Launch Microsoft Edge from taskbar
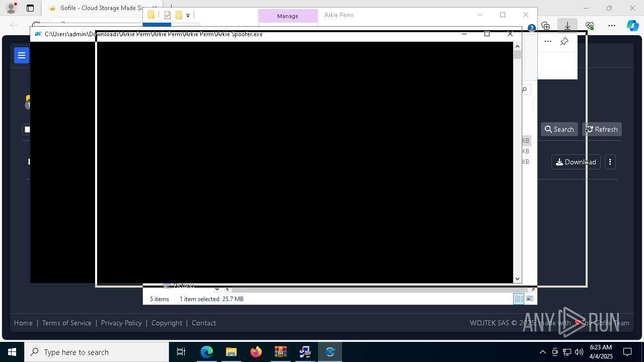 (x=207, y=352)
